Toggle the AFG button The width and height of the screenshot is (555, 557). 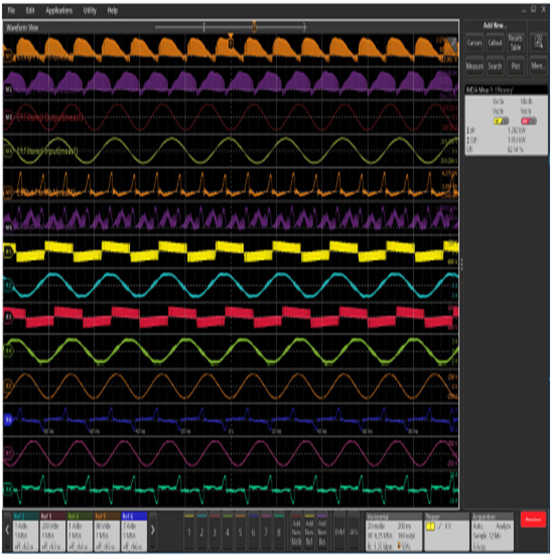353,532
